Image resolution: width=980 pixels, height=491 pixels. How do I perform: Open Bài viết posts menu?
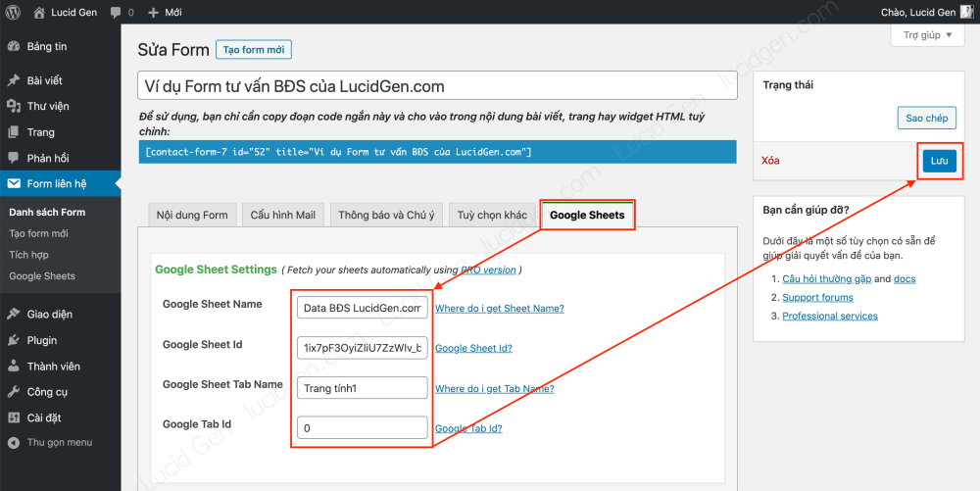(44, 80)
